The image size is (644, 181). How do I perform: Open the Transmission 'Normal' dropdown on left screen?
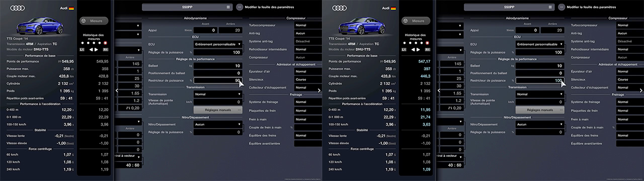pos(217,94)
